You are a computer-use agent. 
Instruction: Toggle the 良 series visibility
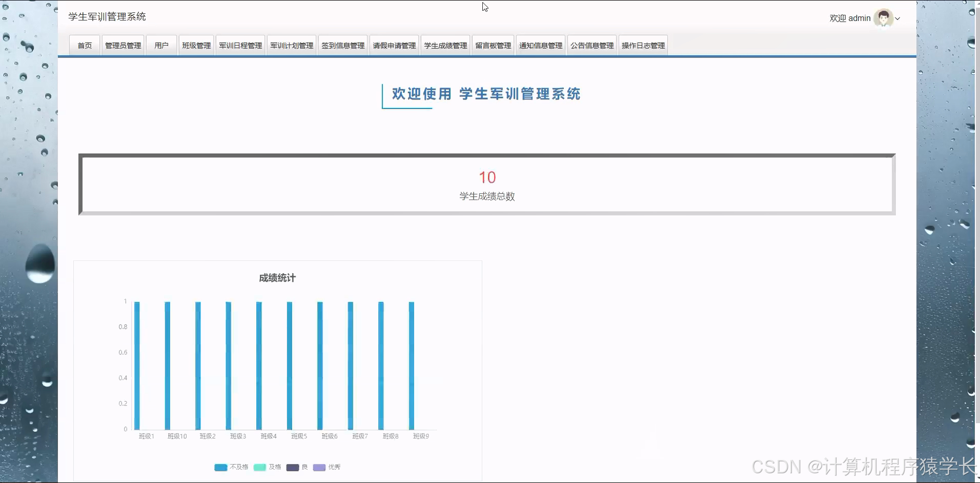[298, 467]
